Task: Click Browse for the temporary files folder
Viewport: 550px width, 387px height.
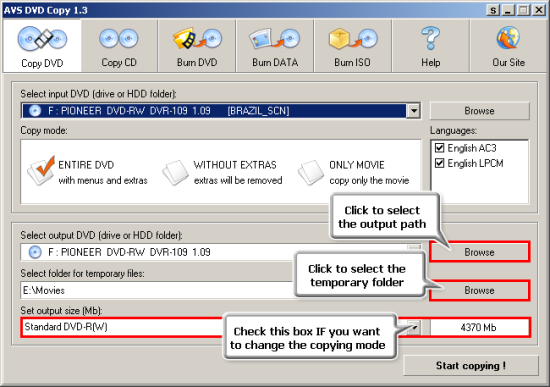Action: click(479, 290)
